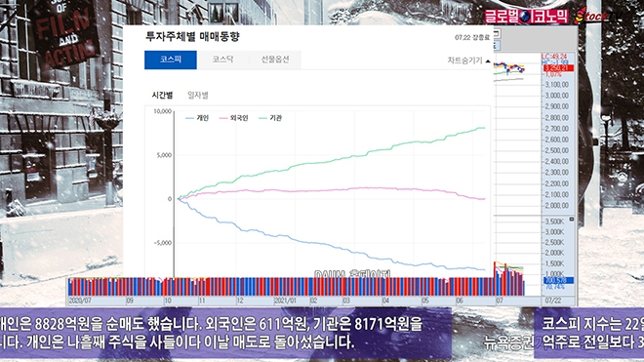Click the blue volume value tag
644x362 pixels.
(x=558, y=280)
